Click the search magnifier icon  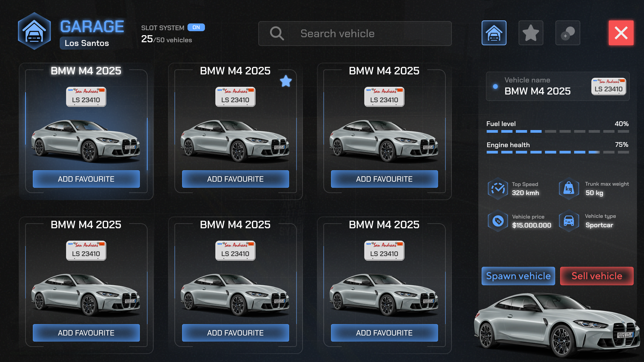pyautogui.click(x=277, y=34)
